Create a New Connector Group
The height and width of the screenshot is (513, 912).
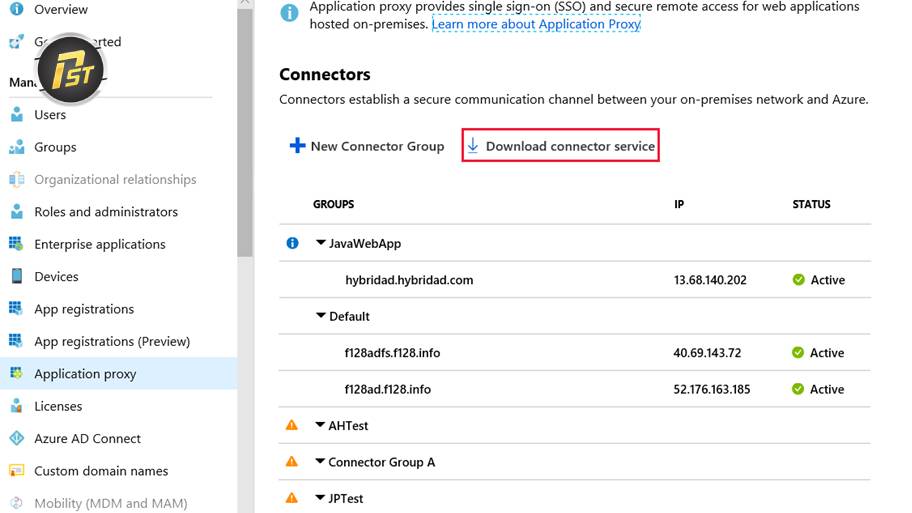[366, 146]
